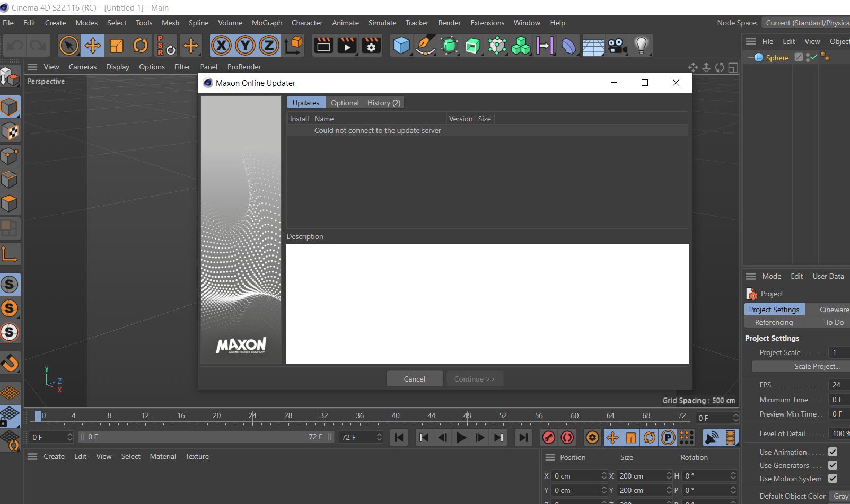
Task: Open Attribute Manager hamburger menu
Action: (751, 276)
